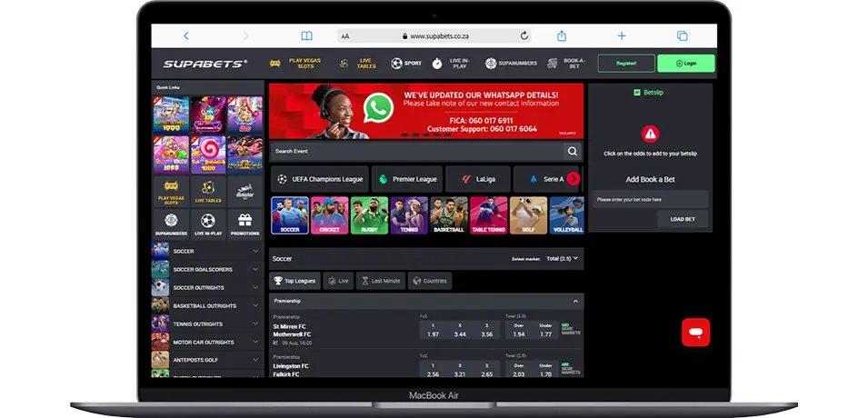Viewport: 868px width, 418px height.
Task: Open Supanumbers in top navigation
Action: 511,64
